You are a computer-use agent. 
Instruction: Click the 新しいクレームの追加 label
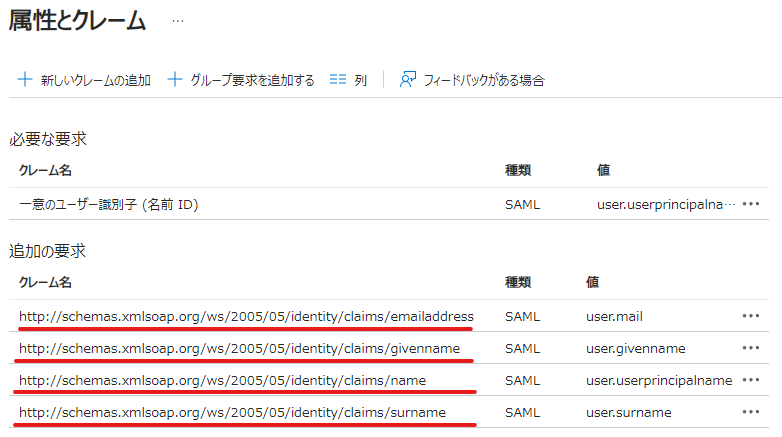96,80
